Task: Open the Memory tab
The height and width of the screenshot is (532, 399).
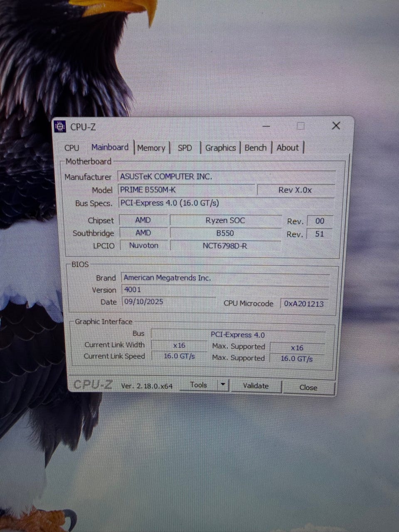Action: pos(151,148)
